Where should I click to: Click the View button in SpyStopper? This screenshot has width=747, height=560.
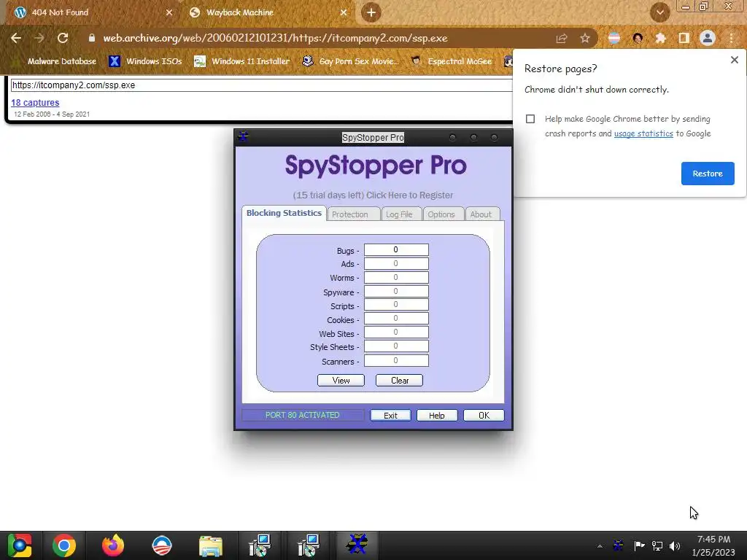341,381
